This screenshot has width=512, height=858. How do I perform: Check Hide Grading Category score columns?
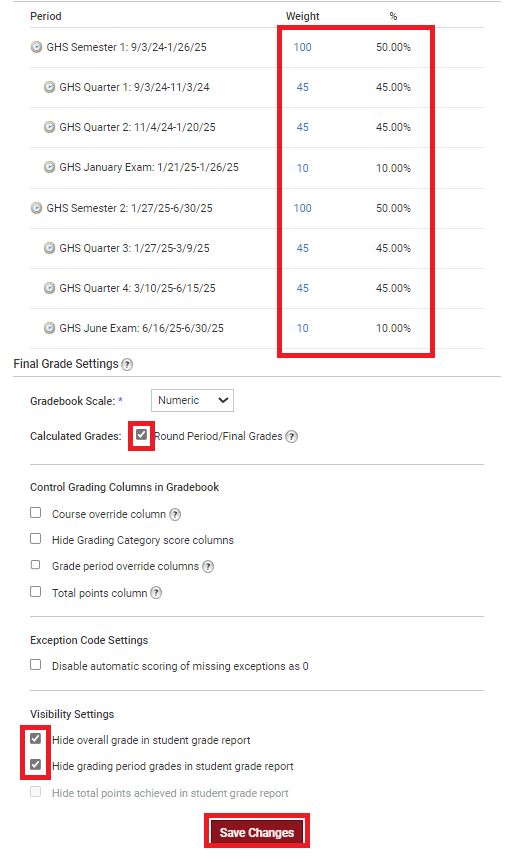tap(36, 539)
